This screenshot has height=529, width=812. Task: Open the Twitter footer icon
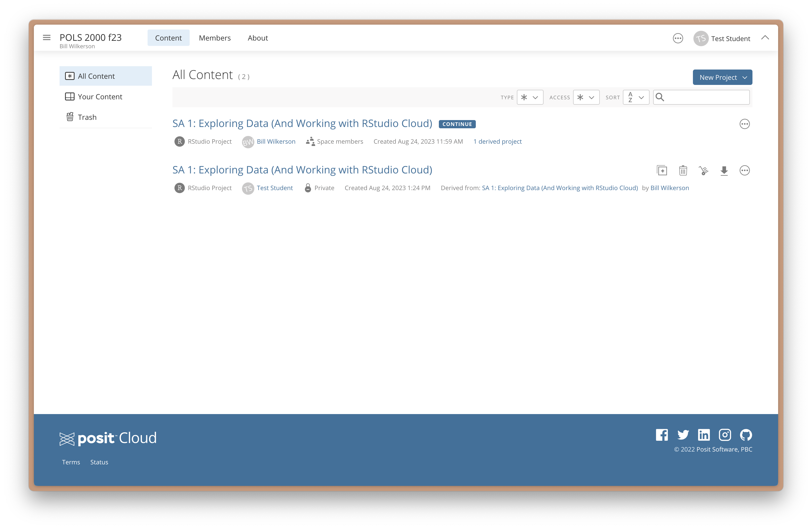click(683, 435)
